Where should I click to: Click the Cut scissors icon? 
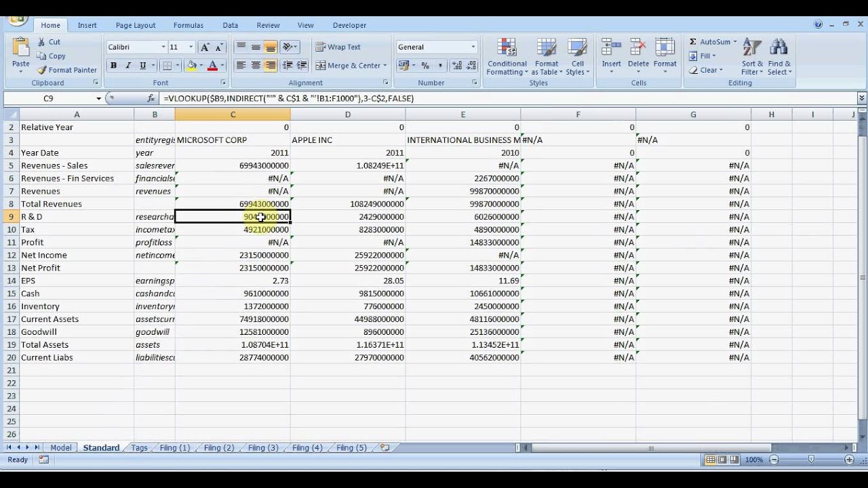tap(42, 42)
